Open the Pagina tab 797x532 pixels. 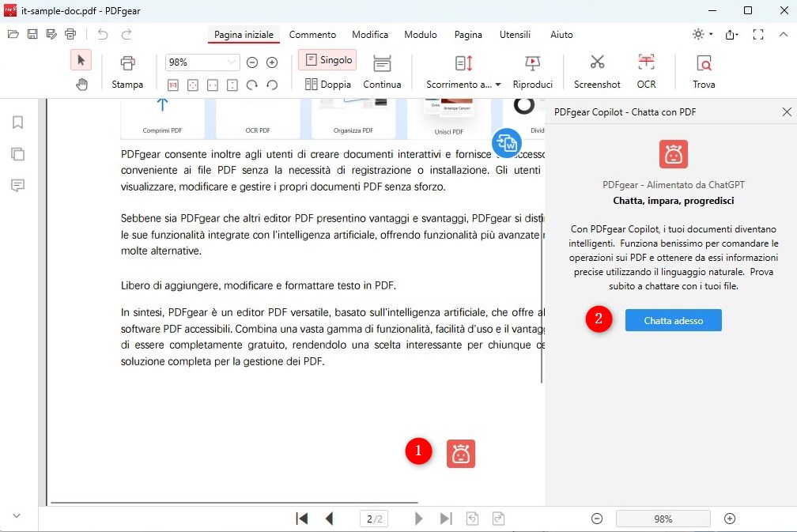click(468, 35)
